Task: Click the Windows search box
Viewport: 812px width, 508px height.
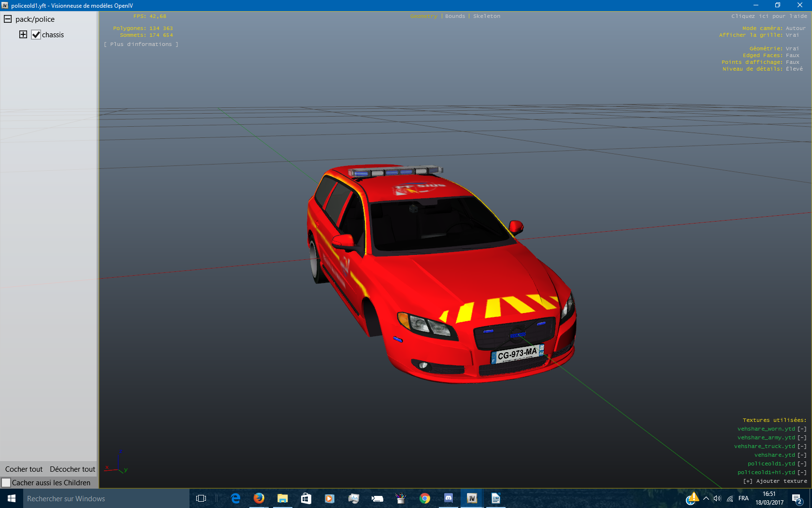Action: 106,498
